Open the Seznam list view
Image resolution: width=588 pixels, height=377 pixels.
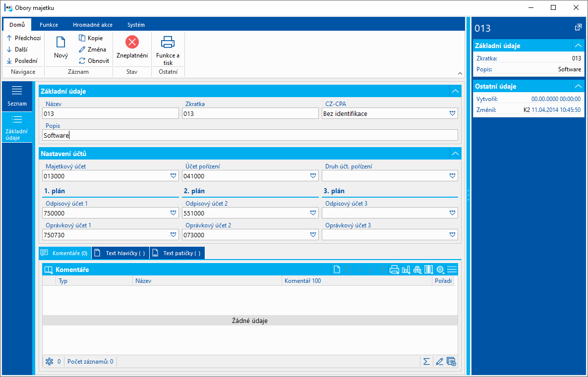point(17,96)
